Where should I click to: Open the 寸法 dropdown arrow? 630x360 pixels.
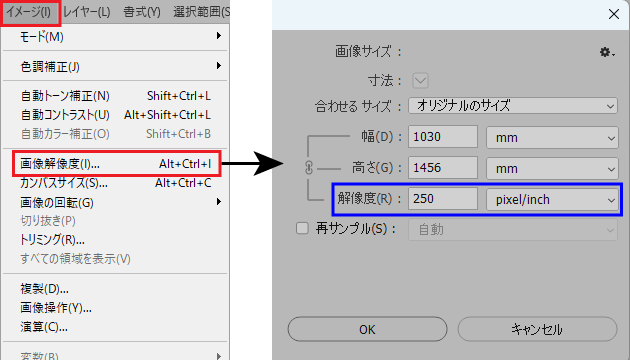click(420, 80)
